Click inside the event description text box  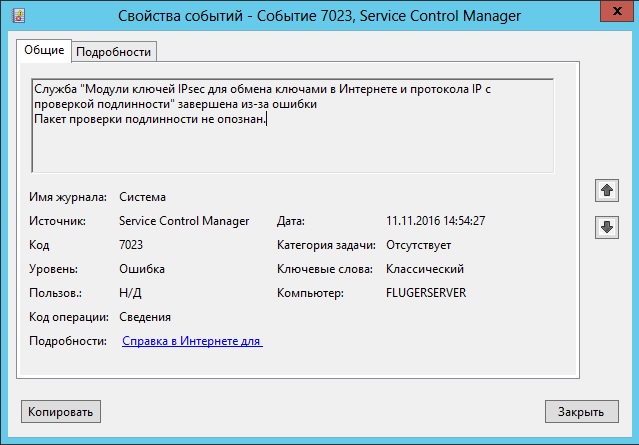[292, 125]
